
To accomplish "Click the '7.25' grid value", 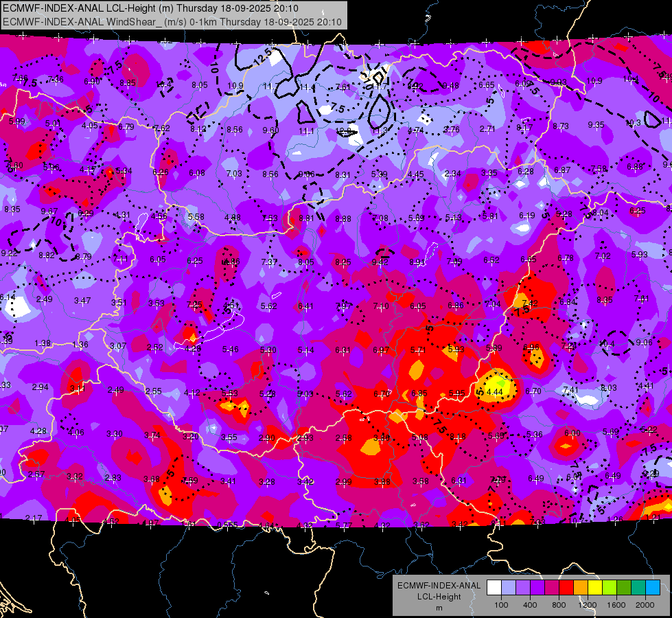I will click(194, 304).
